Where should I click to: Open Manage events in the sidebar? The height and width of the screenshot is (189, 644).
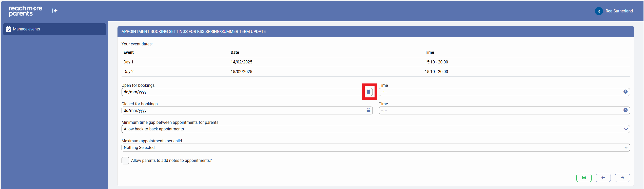point(54,29)
